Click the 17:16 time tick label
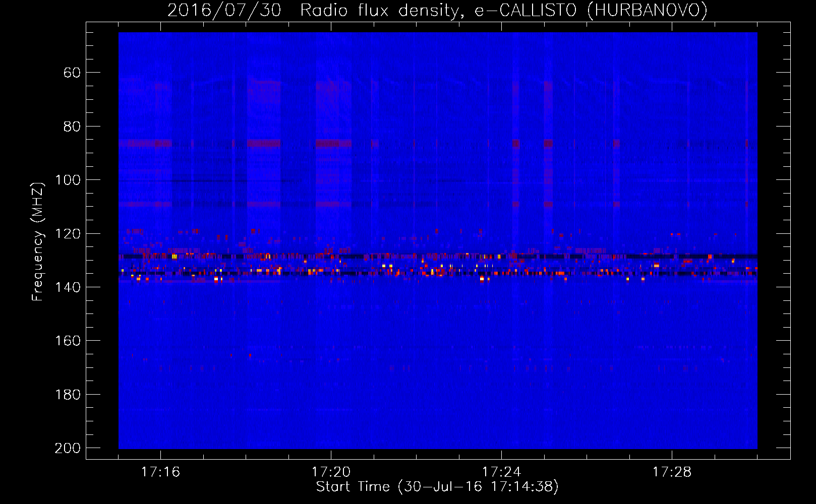Viewport: 816px width, 504px height. 160,472
